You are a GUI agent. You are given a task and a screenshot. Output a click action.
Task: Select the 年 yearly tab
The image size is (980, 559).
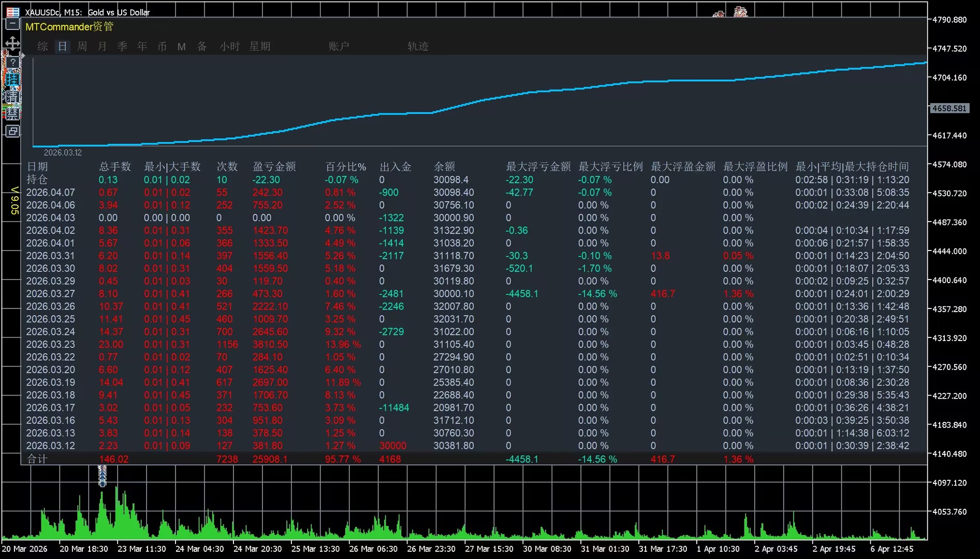tap(142, 47)
